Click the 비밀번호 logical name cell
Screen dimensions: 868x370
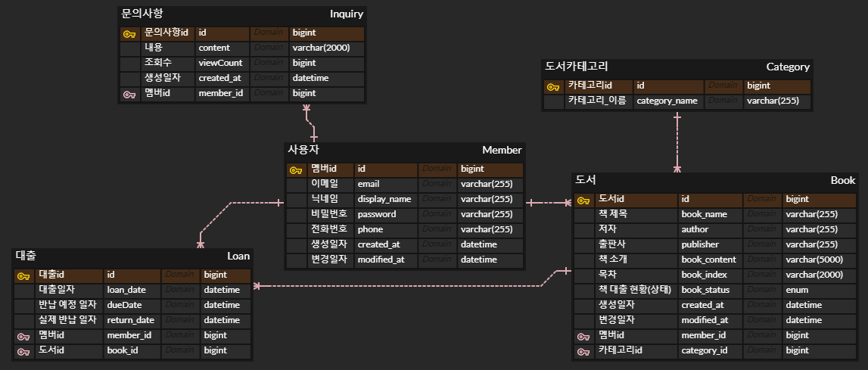coord(331,214)
